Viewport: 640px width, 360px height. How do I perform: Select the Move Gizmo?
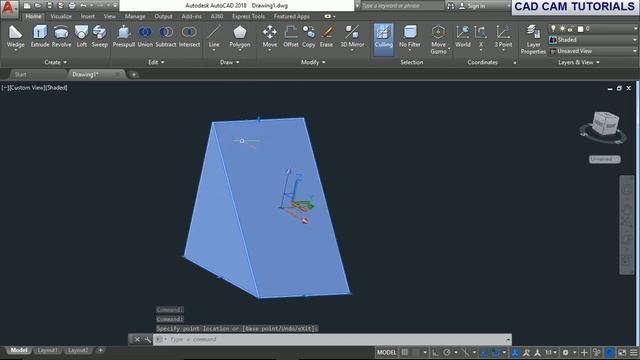(438, 39)
